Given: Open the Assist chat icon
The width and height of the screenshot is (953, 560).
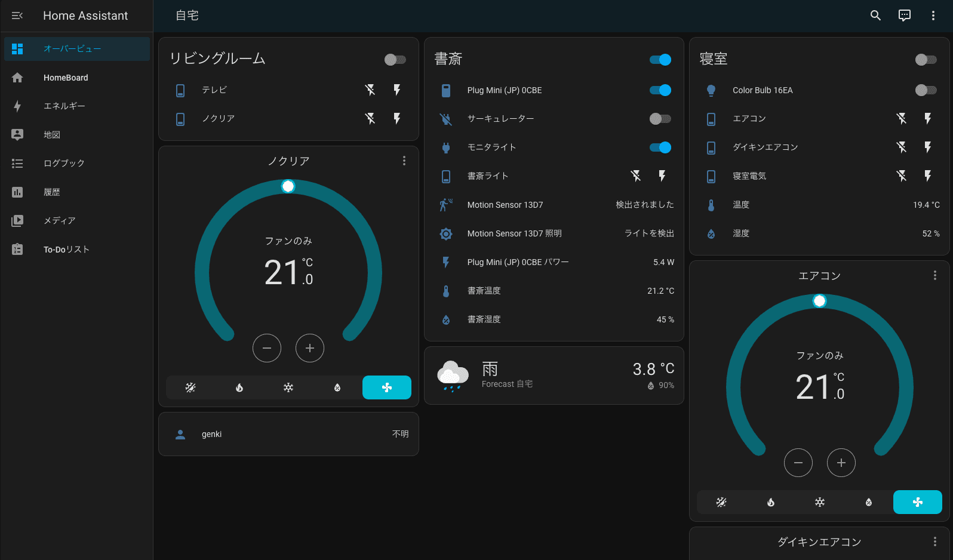Looking at the screenshot, I should [905, 16].
